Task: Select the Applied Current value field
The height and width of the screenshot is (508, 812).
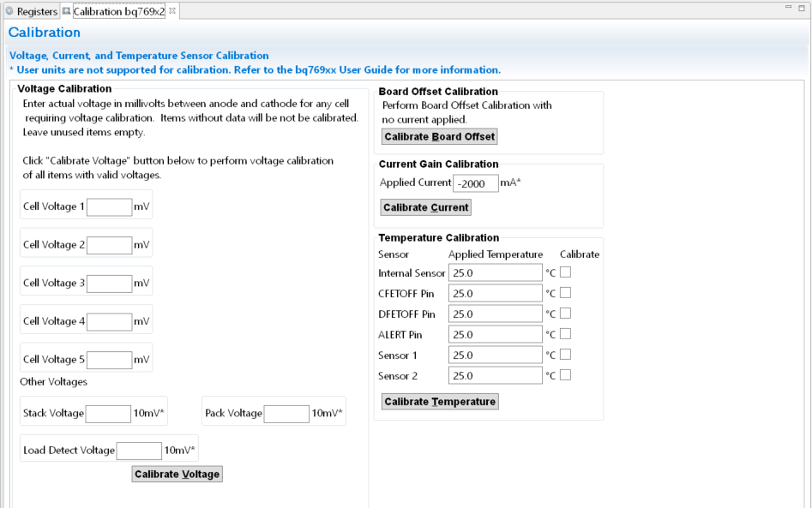Action: (x=475, y=183)
